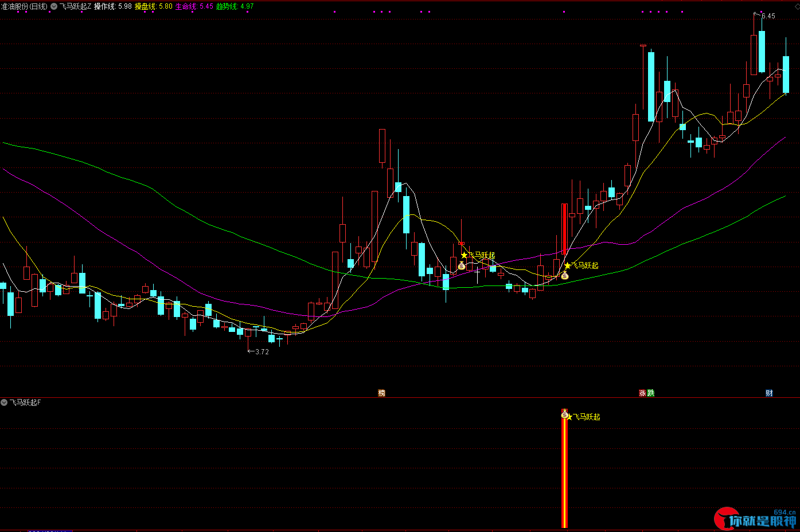Click the money bag icon in 飞马跃起F panel
Image resolution: width=800 pixels, height=532 pixels.
coord(564,413)
